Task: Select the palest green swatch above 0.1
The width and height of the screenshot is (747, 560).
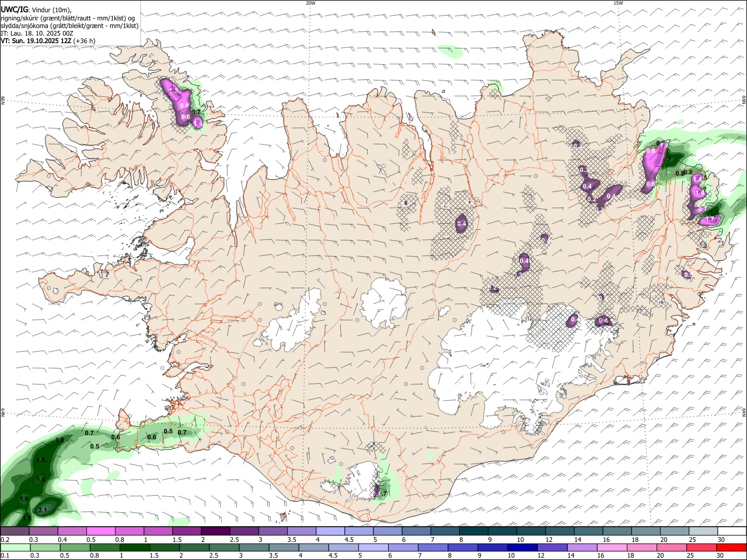Action: coord(15,548)
